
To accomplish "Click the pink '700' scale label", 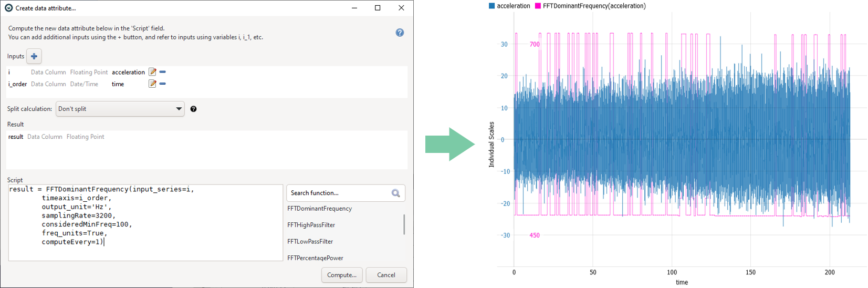I will 535,44.
